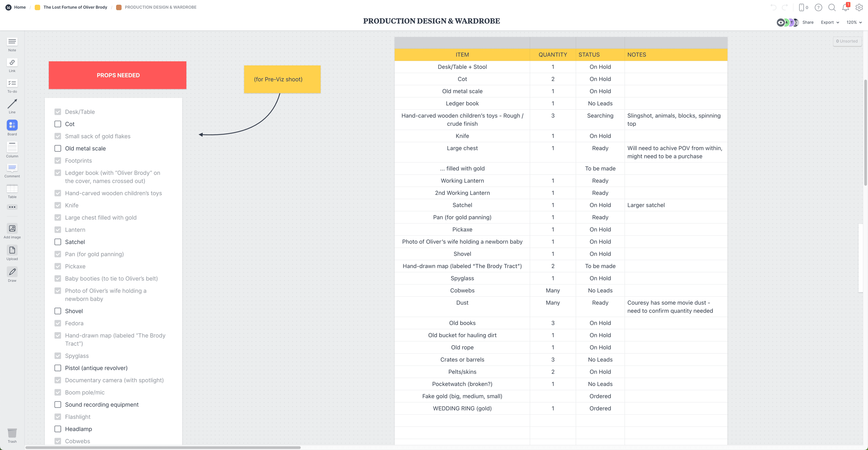Activate the Draw pencil tool
Screen dimensions: 868x450
[x=12, y=272]
